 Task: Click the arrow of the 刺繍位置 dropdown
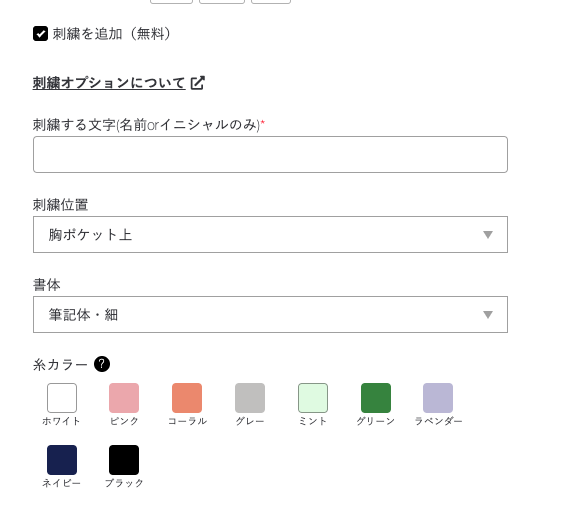488,235
